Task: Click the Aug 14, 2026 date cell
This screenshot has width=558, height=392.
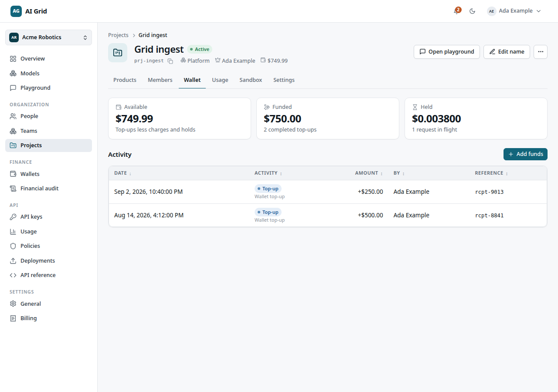Action: point(149,215)
